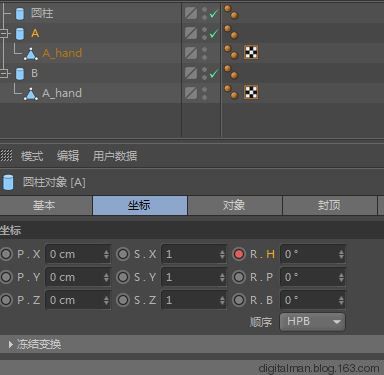Click the R.P parameter label
Screen dimensions: 384x375
(261, 277)
